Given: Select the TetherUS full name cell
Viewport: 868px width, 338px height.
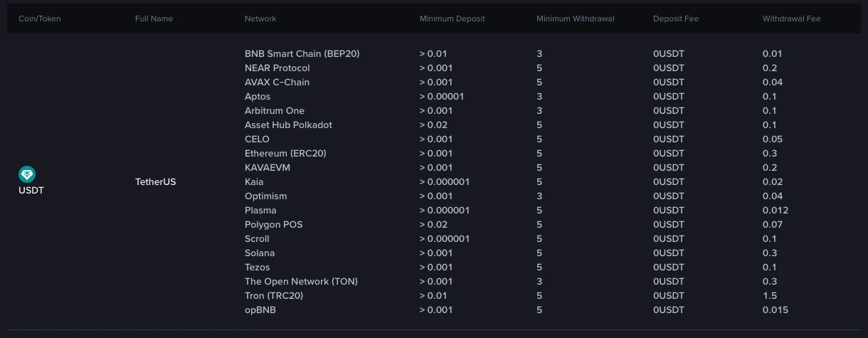Looking at the screenshot, I should click(155, 182).
